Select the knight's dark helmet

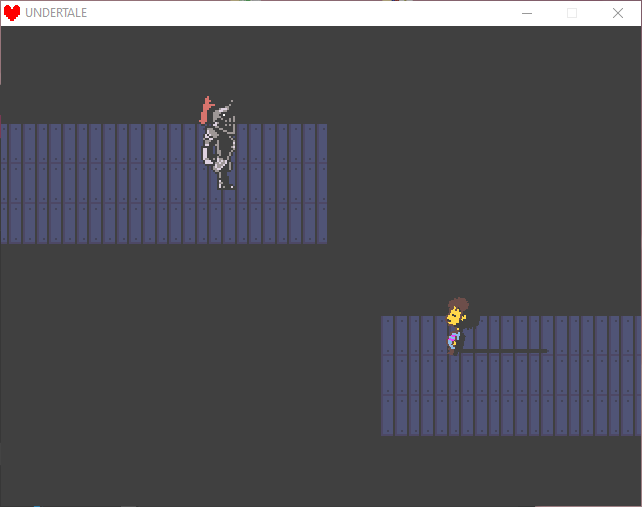pos(225,119)
